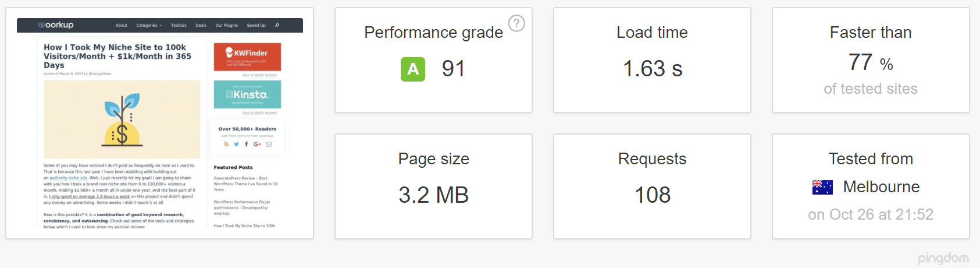Open the article title heading link
The image size is (980, 268).
click(x=117, y=56)
